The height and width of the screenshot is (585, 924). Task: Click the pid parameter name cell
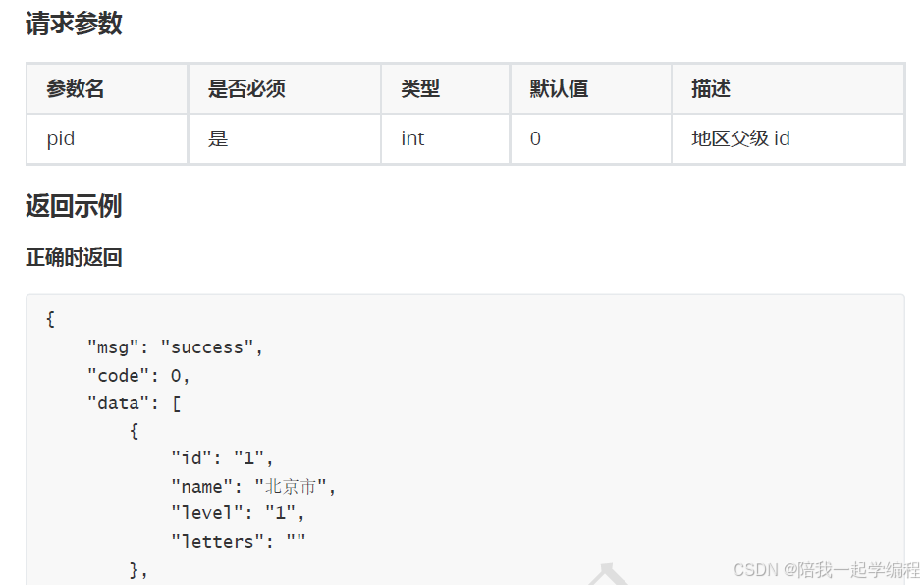[60, 138]
